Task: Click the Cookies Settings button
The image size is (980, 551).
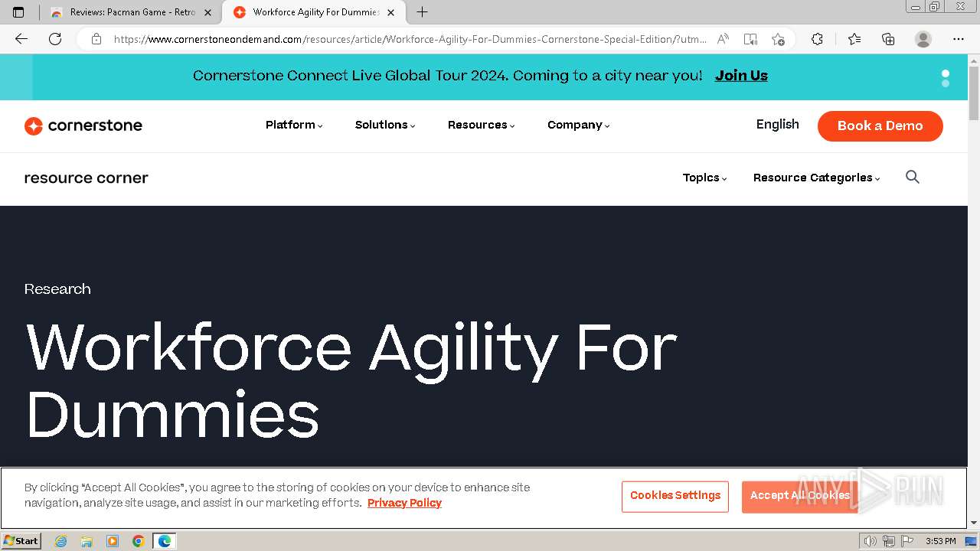Action: coord(675,496)
